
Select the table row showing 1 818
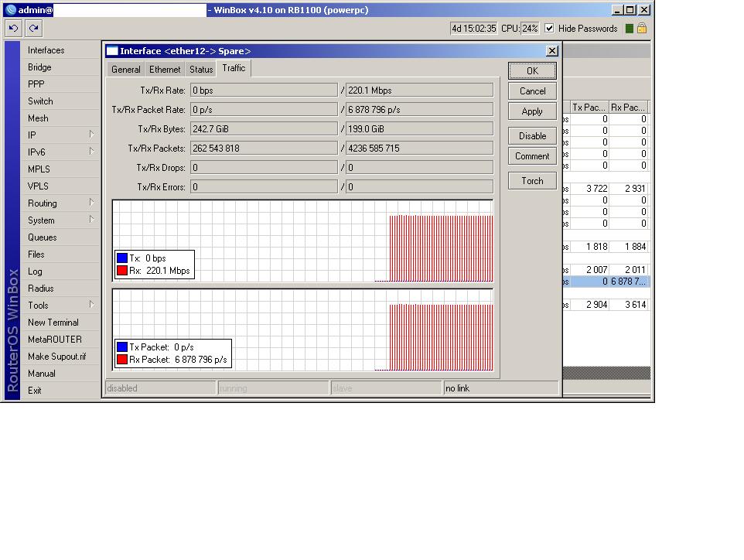606,247
